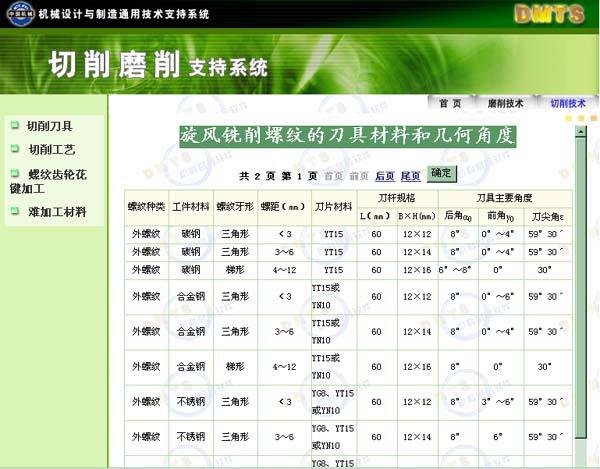Switch to the 磨削技术 tab
The height and width of the screenshot is (469, 600).
pyautogui.click(x=505, y=103)
